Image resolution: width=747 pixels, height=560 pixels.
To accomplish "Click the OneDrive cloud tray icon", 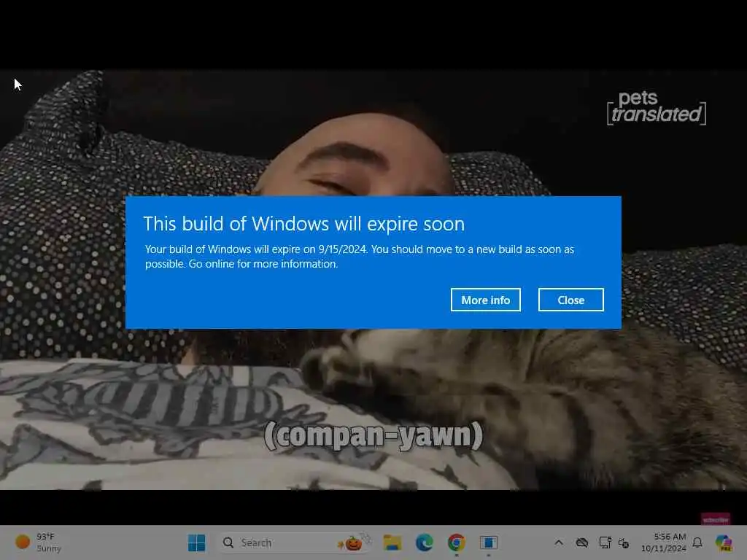I will [x=581, y=542].
